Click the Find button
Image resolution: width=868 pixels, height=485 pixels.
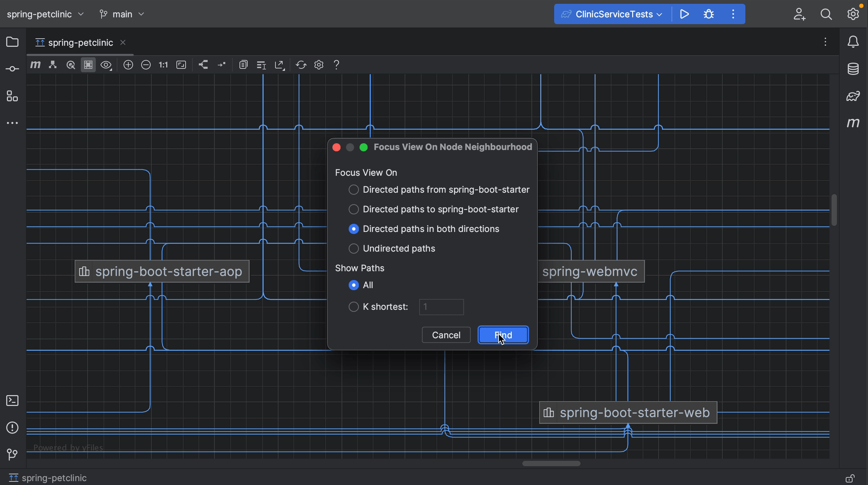[x=503, y=335]
